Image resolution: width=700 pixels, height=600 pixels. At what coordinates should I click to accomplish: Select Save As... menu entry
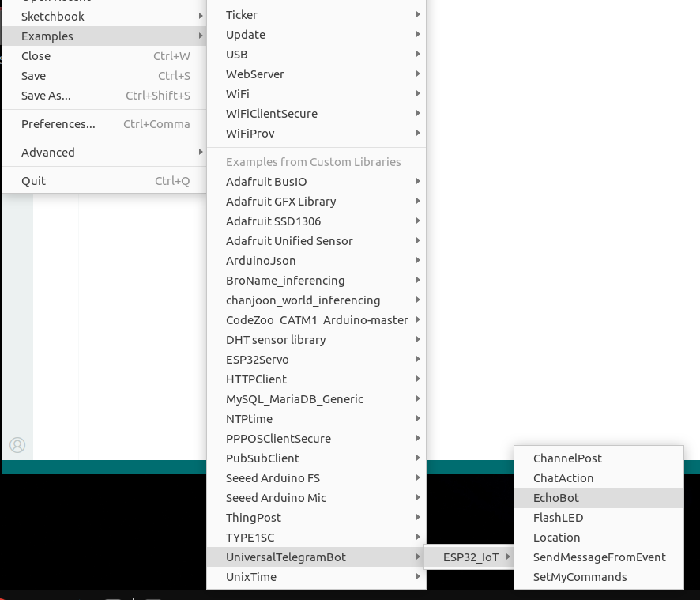(x=104, y=95)
